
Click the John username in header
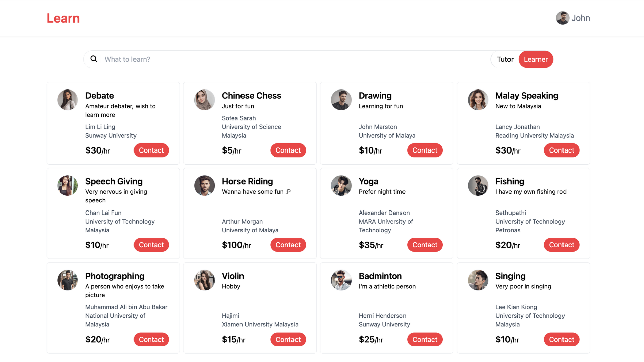pos(581,18)
